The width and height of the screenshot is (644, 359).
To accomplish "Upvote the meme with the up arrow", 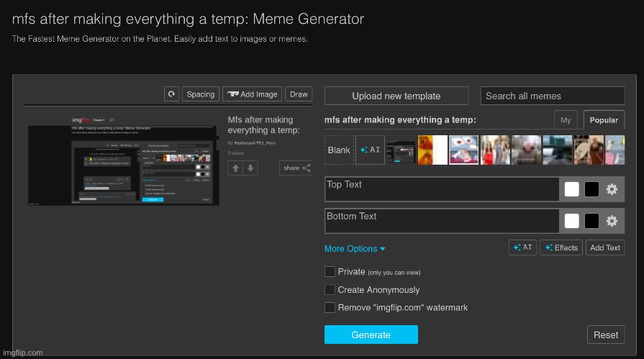I will (235, 168).
